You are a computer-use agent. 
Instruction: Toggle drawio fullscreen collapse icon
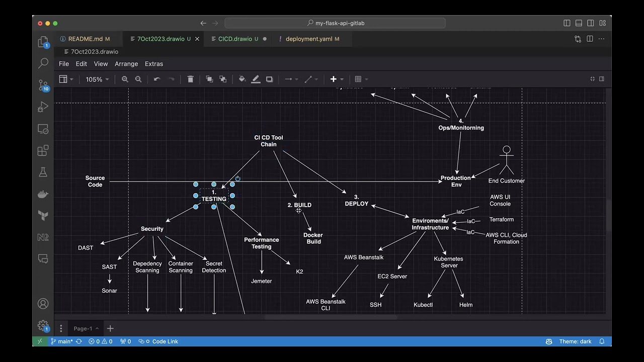pos(592,79)
